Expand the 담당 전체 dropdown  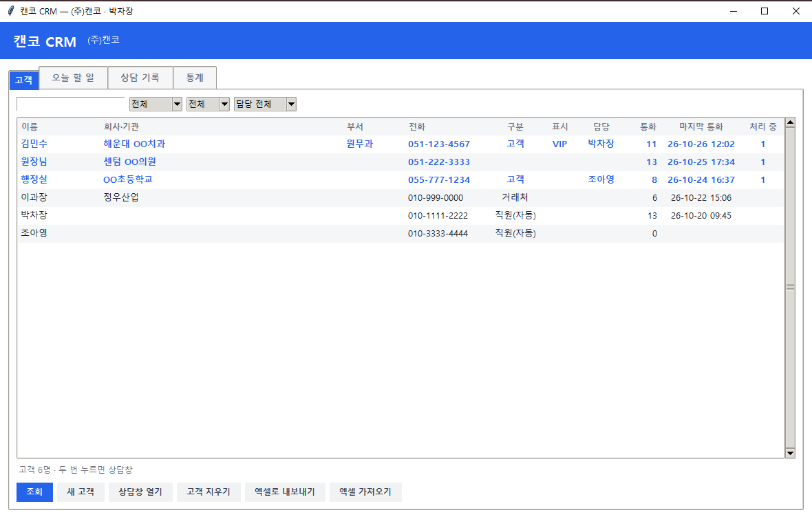click(x=265, y=104)
